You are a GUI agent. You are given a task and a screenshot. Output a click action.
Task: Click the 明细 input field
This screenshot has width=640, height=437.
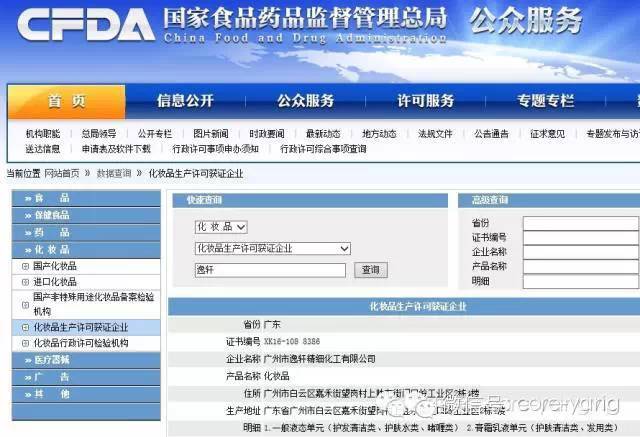[x=581, y=281]
